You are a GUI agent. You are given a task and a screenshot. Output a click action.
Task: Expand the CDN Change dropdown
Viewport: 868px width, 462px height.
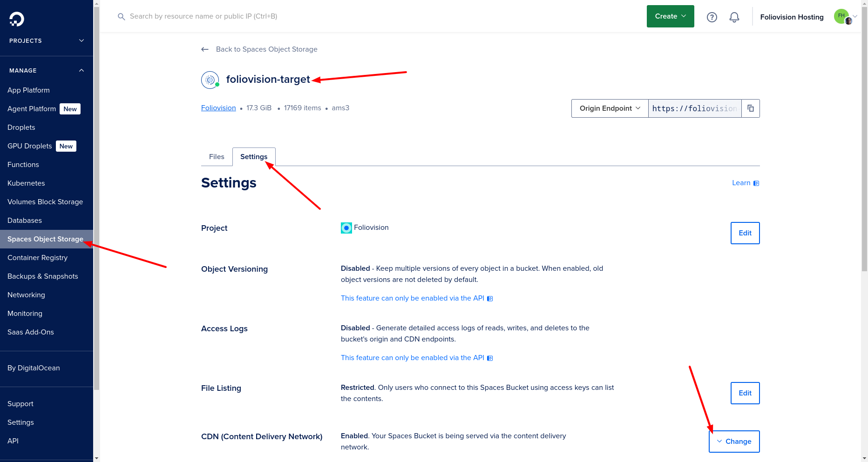coord(734,442)
